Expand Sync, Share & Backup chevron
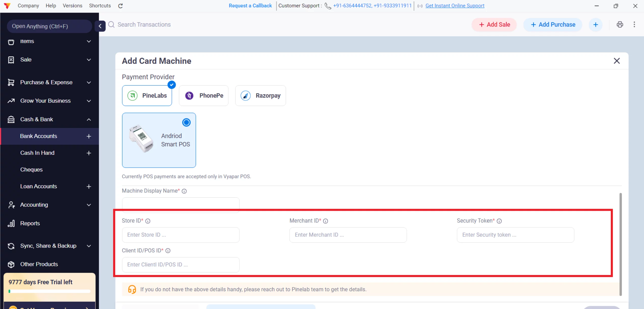644x309 pixels. (x=89, y=246)
